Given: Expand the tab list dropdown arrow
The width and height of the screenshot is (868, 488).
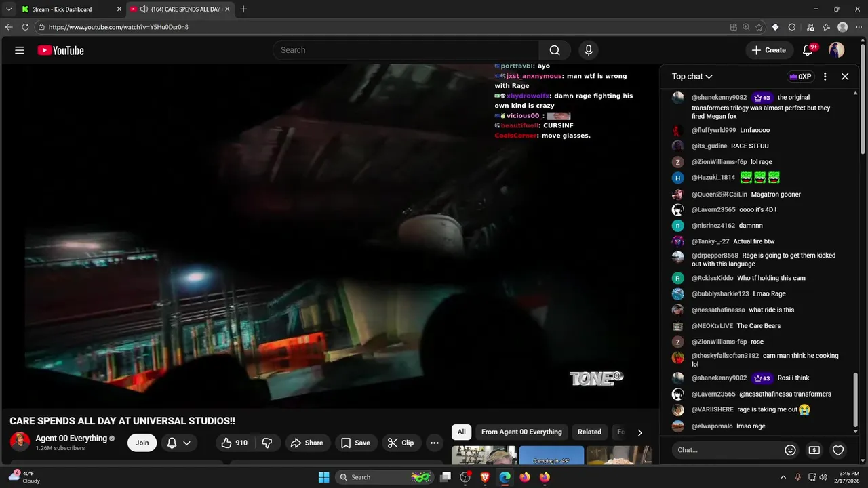Looking at the screenshot, I should pos(9,9).
